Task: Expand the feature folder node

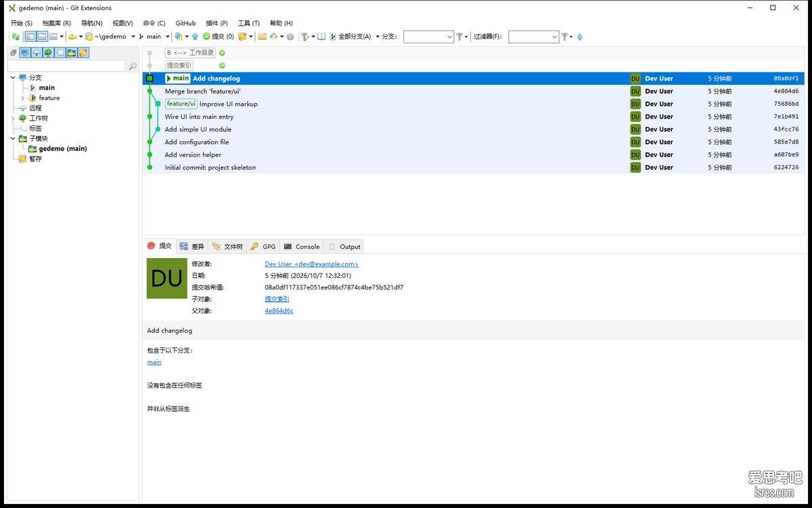Action: (x=22, y=98)
